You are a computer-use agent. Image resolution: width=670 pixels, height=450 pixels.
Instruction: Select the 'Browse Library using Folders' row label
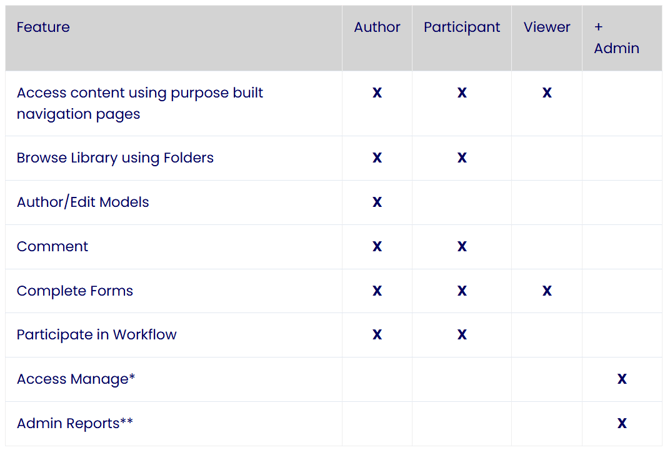coord(115,158)
